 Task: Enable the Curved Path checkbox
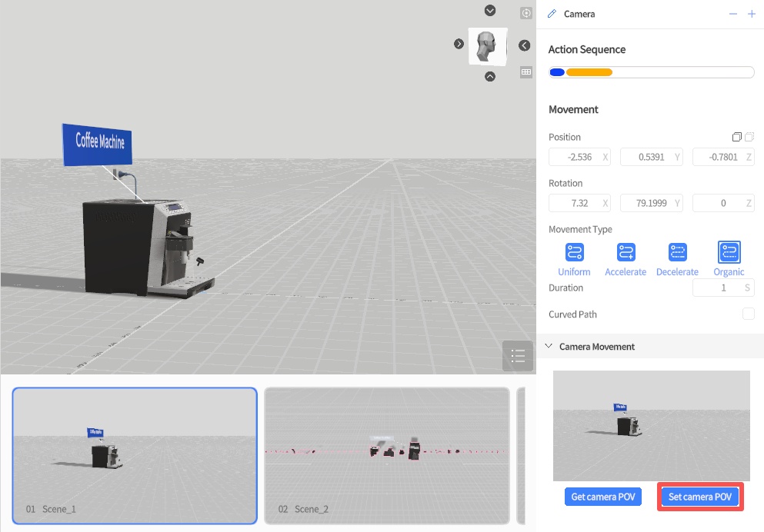[x=749, y=314]
